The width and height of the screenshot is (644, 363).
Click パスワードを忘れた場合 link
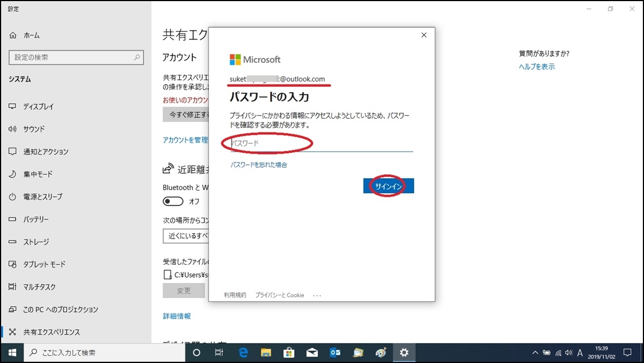[x=259, y=165]
